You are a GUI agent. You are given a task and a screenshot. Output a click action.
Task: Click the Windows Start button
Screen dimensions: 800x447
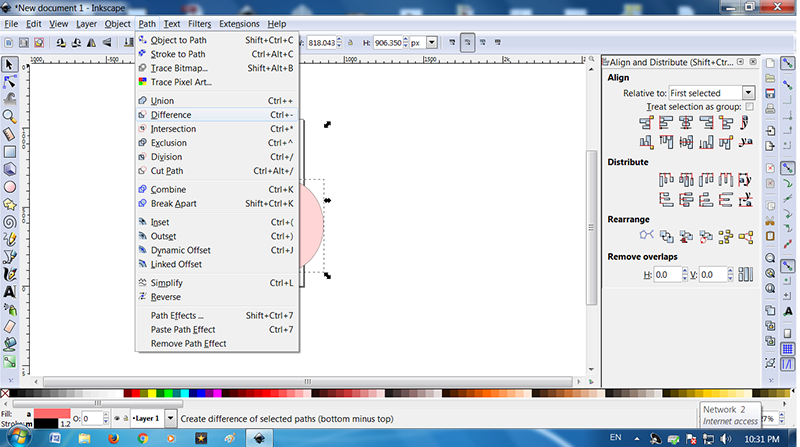[x=18, y=437]
